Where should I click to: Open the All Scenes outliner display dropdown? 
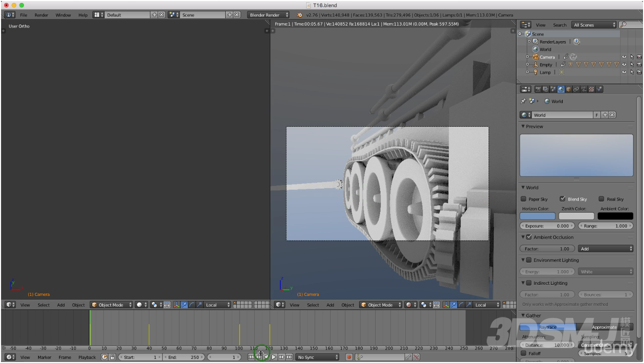[x=594, y=25]
